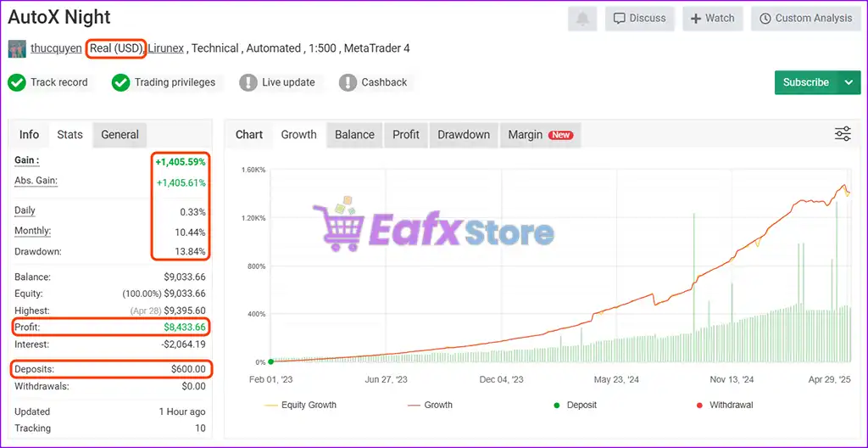Image resolution: width=868 pixels, height=448 pixels.
Task: Click the Monthly label
Action: point(32,231)
